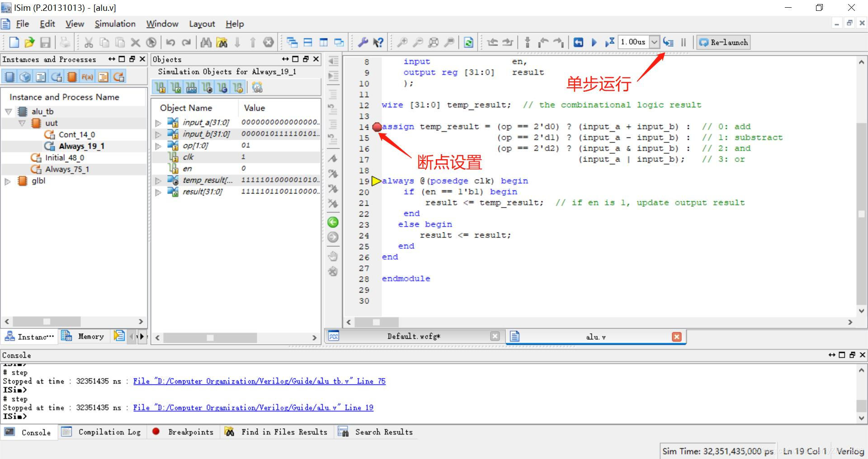Screen dimensions: 868x459
Task: Open the alu_tb.v Line 75 link
Action: tap(259, 381)
